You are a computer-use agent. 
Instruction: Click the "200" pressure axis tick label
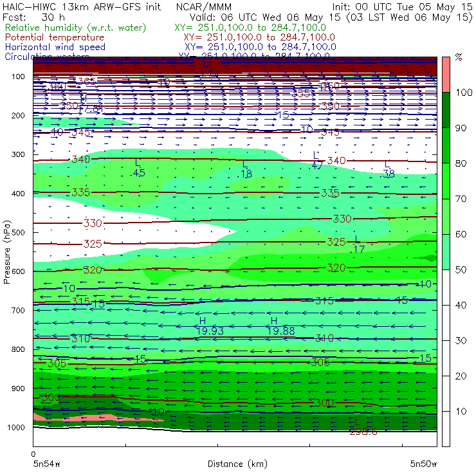pyautogui.click(x=18, y=115)
